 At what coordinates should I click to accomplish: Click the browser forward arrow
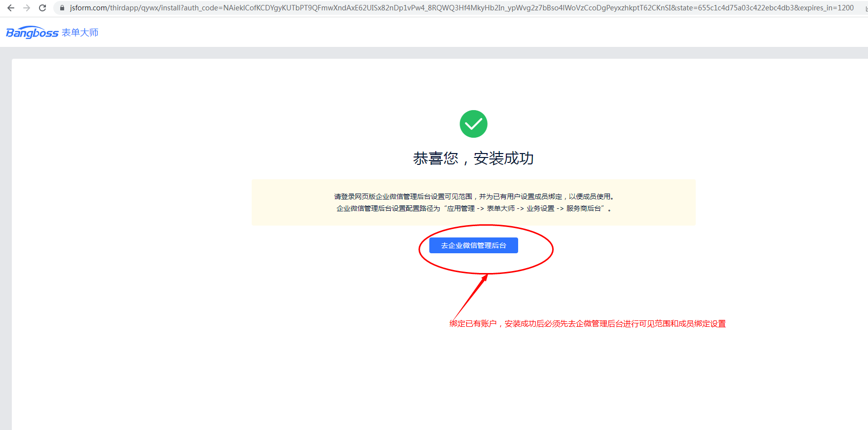coord(27,8)
